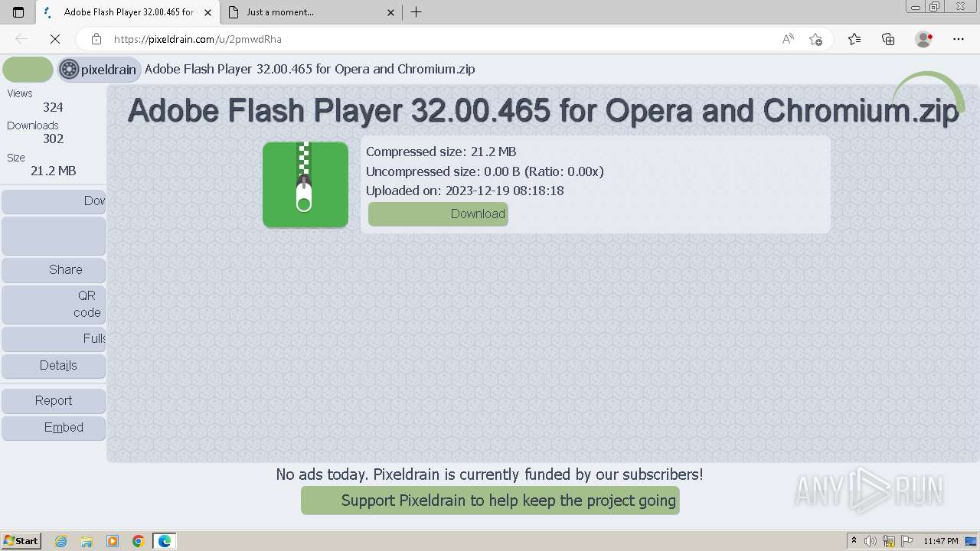Open file Details
Viewport: 980px width, 551px height.
click(x=54, y=365)
